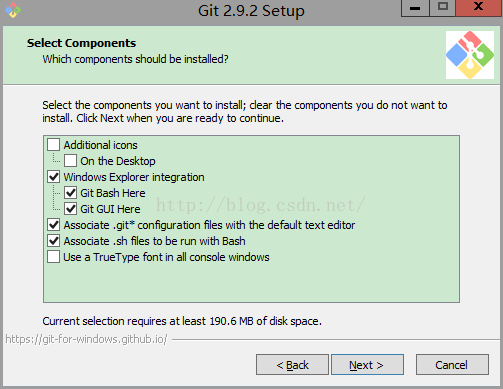Viewport: 503px width, 389px height.
Task: Click the Next button
Action: [367, 365]
